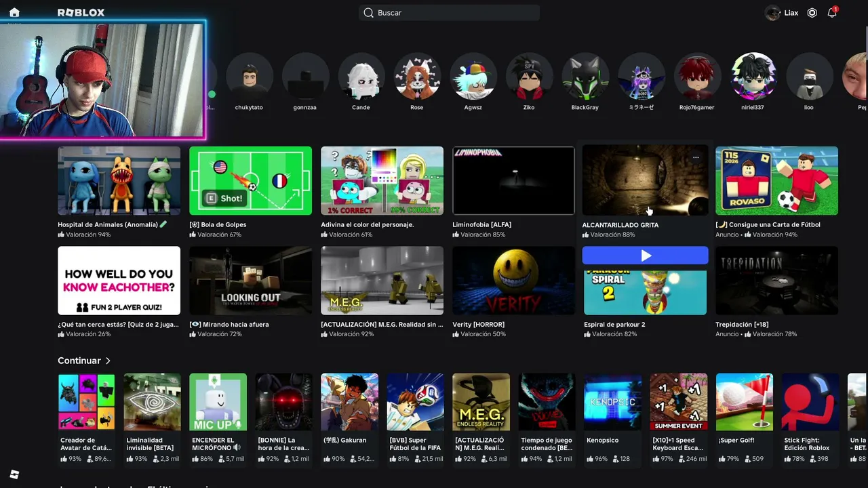This screenshot has height=488, width=868.
Task: Open the three-dot menu on ALCANTARILLADO GRITA
Action: click(x=696, y=157)
